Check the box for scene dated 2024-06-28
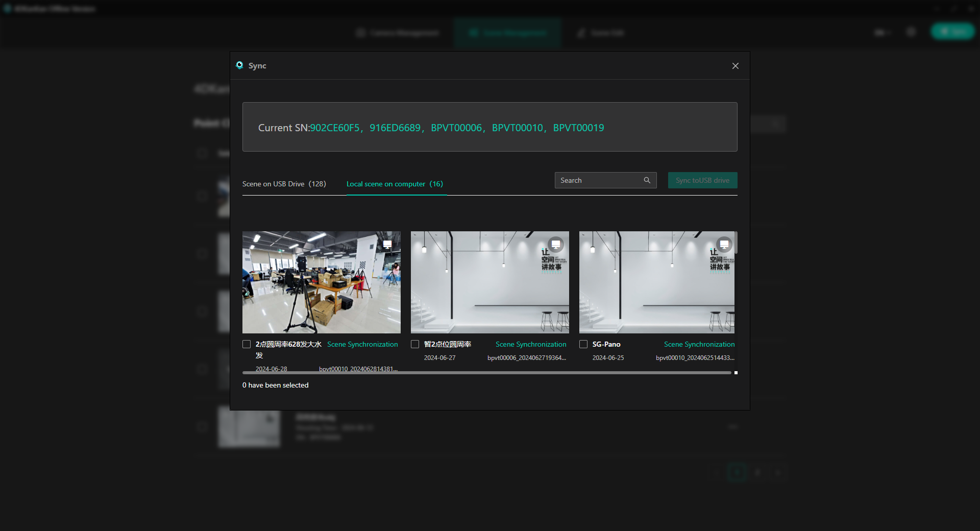This screenshot has height=531, width=980. click(x=247, y=344)
